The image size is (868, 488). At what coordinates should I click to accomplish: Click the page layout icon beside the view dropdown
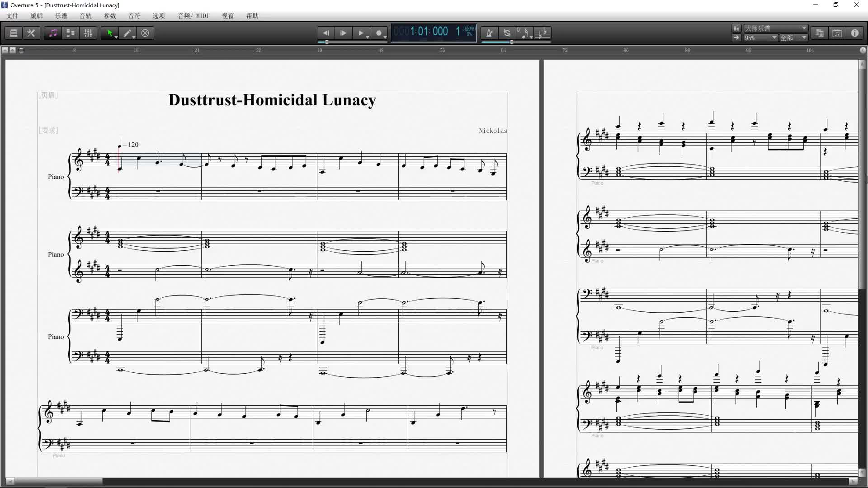(736, 28)
